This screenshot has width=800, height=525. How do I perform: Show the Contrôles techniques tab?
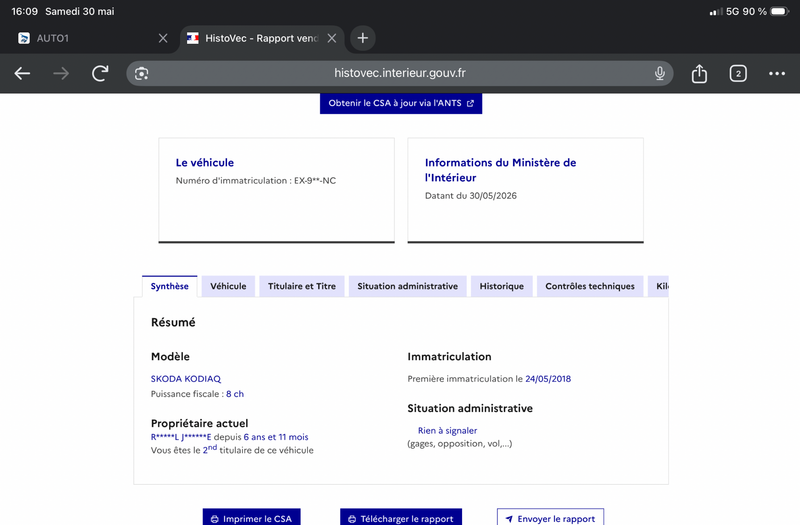pyautogui.click(x=590, y=286)
